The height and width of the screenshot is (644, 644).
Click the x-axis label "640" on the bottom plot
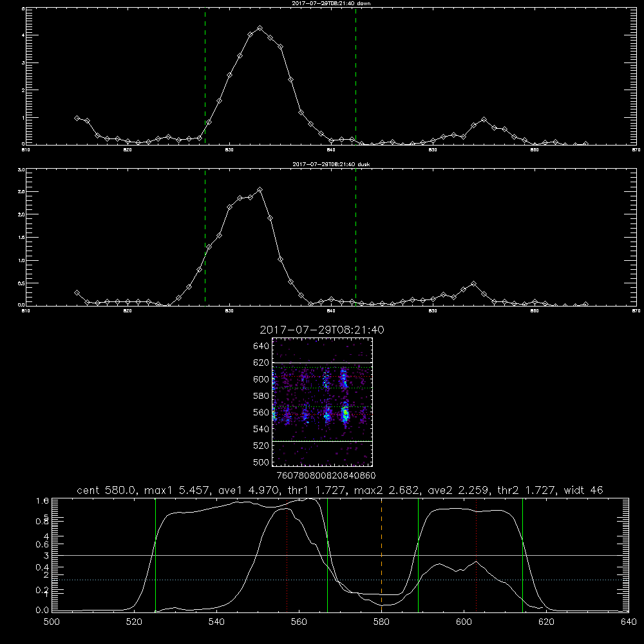coord(629,622)
